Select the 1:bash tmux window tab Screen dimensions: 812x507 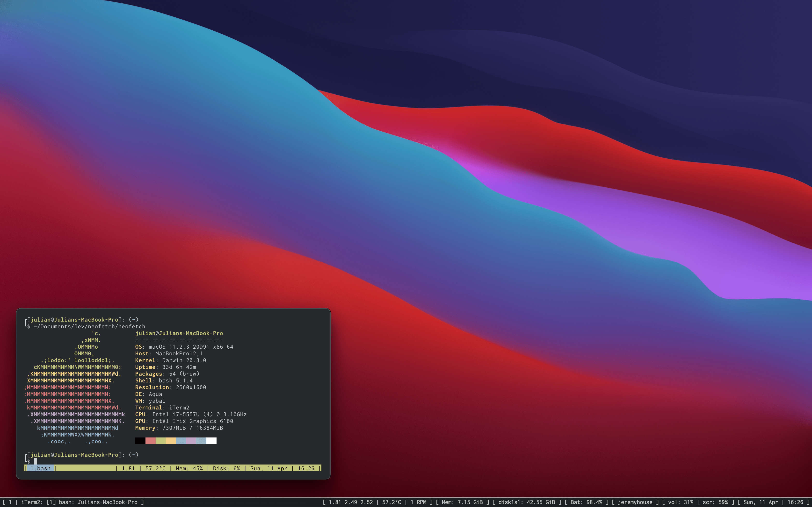(x=40, y=468)
